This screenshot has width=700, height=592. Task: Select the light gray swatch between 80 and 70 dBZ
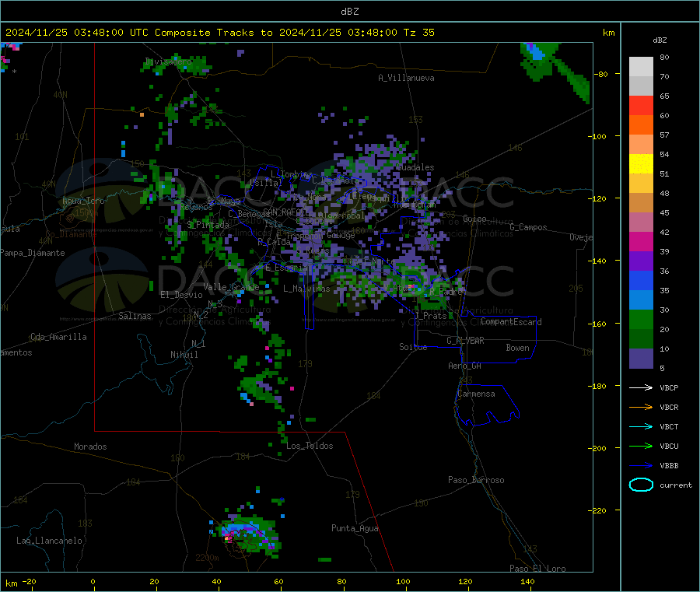tap(641, 67)
